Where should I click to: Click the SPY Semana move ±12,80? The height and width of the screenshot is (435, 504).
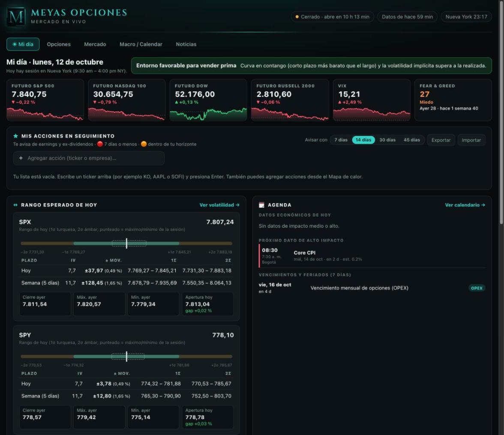pyautogui.click(x=102, y=396)
